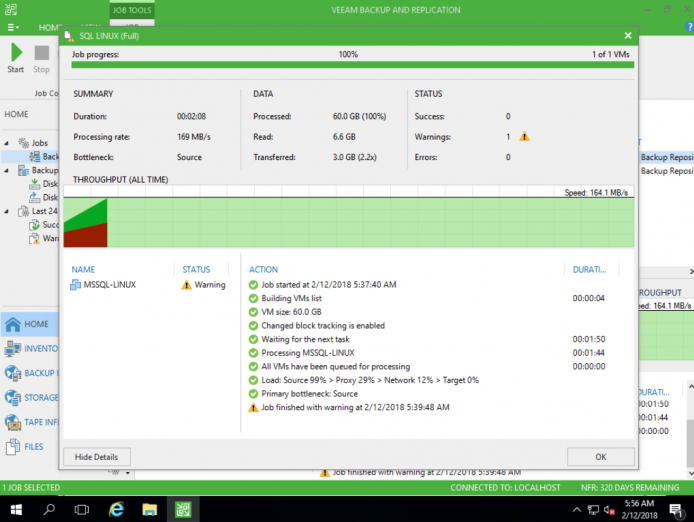The image size is (694, 522).
Task: Click success icon beside All VMs have been queued
Action: [253, 367]
